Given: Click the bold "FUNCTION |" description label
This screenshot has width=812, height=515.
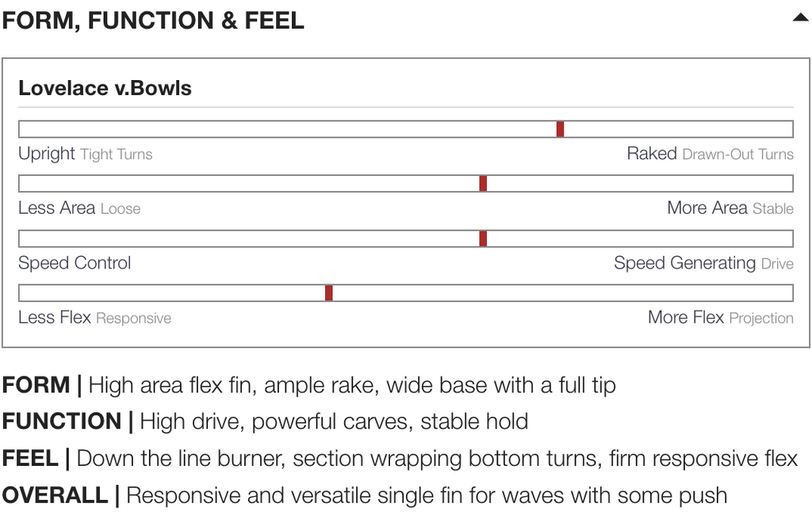Looking at the screenshot, I should click(x=67, y=422).
